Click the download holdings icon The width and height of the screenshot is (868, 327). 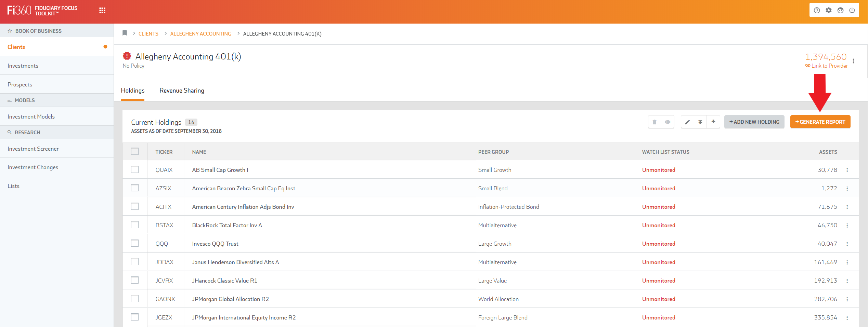tap(713, 122)
